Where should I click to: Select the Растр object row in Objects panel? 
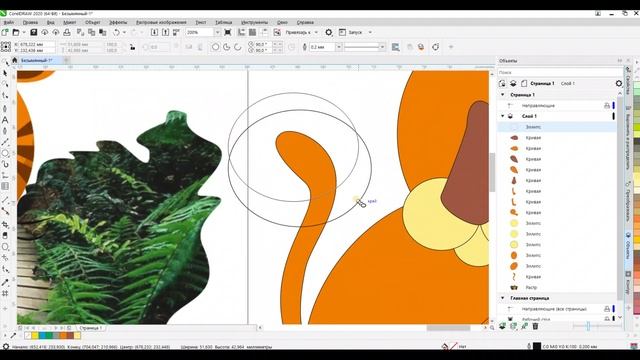557,287
